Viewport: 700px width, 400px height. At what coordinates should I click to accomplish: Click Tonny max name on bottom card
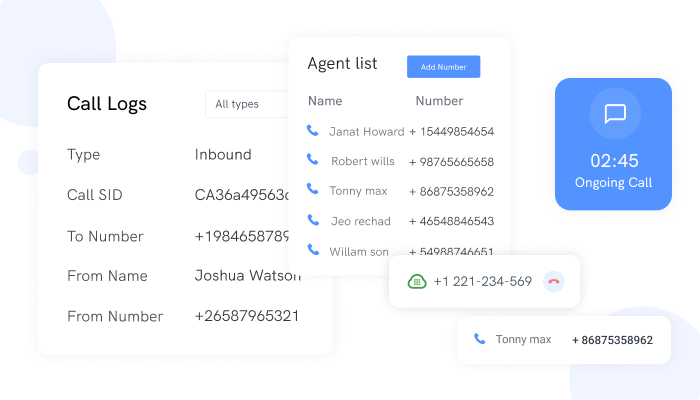coord(523,339)
